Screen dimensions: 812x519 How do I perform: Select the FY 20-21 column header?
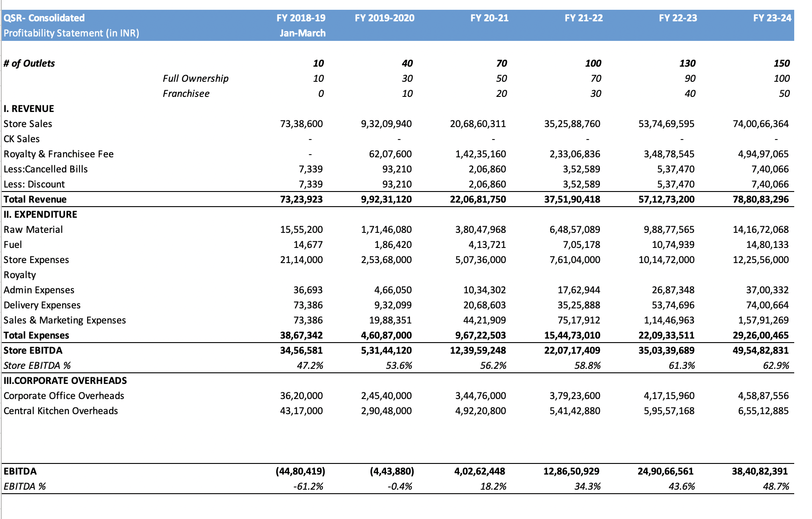coord(489,18)
